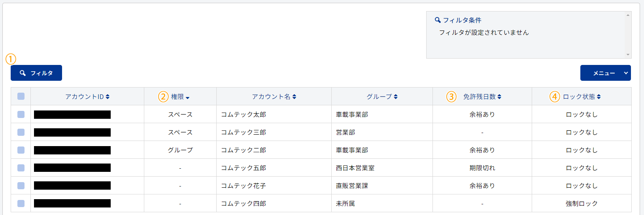644x215 pixels.
Task: Check the box for コムテック太郎 row
Action: click(21, 114)
